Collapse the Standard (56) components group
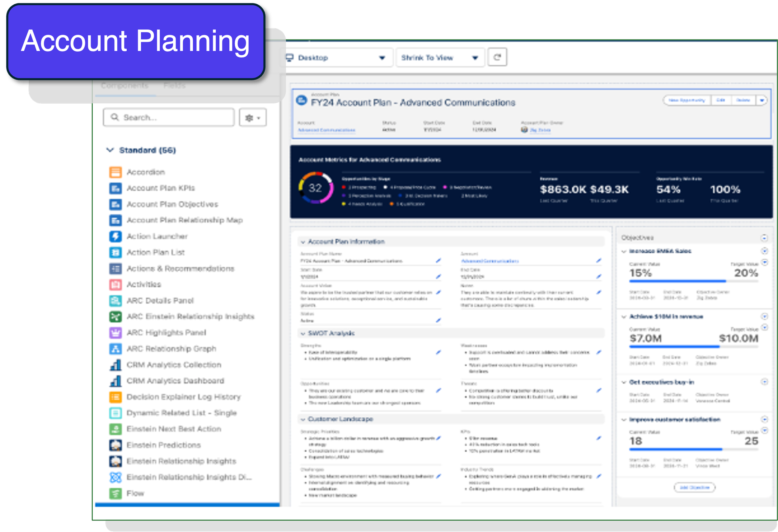The width and height of the screenshot is (778, 532). coord(110,150)
